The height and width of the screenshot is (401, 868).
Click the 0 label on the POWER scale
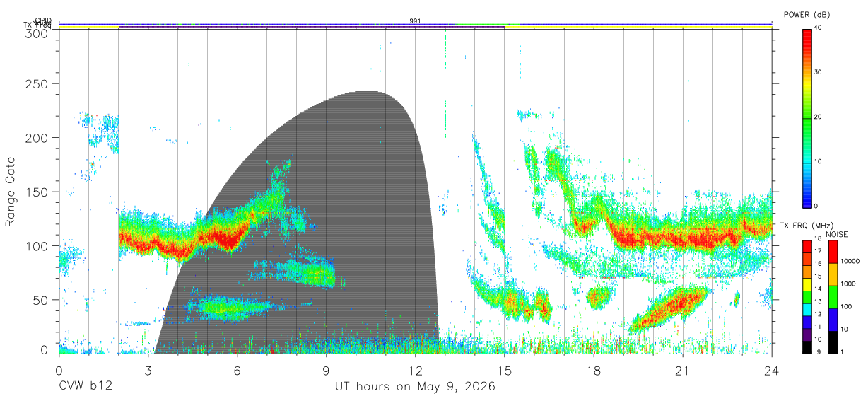coord(816,206)
